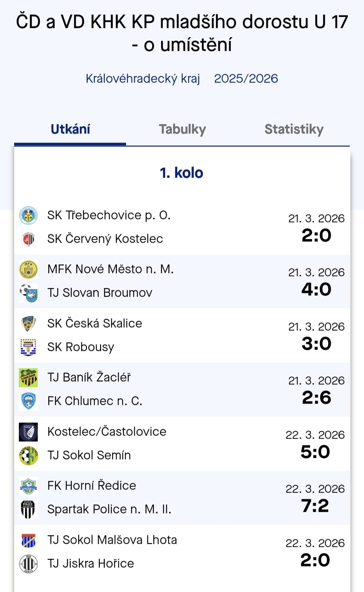Open the 2:6 Žacléř vs Chlumec result

click(316, 398)
